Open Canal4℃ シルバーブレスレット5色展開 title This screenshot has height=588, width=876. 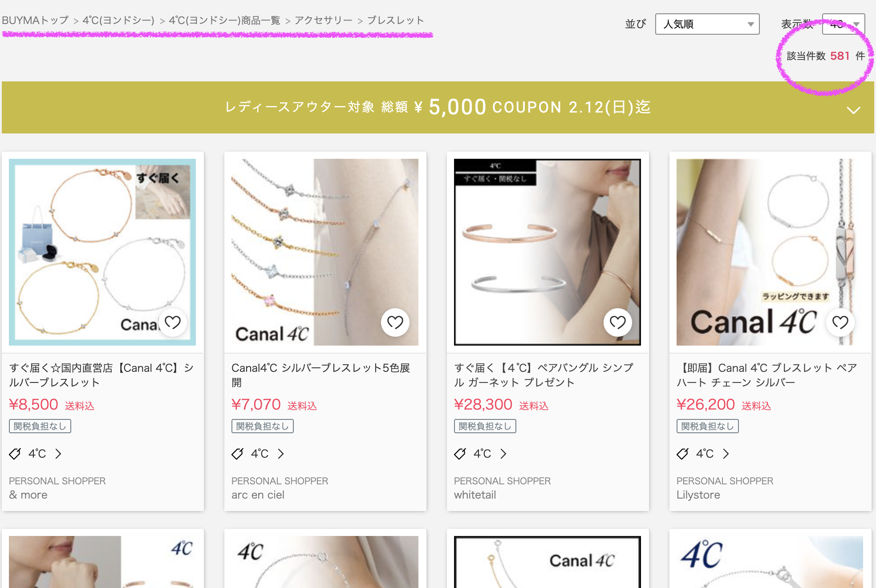[x=321, y=375]
